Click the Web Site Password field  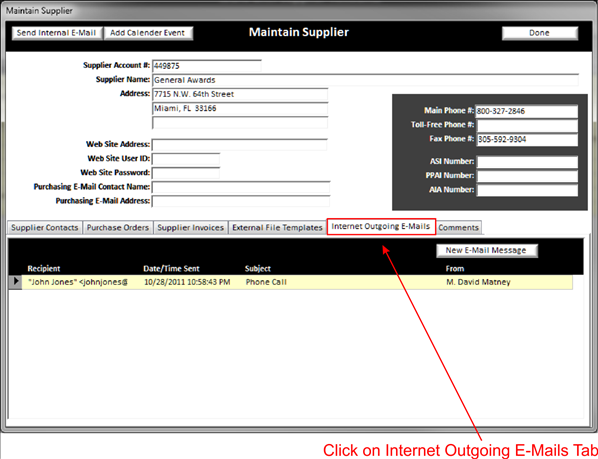[x=186, y=173]
